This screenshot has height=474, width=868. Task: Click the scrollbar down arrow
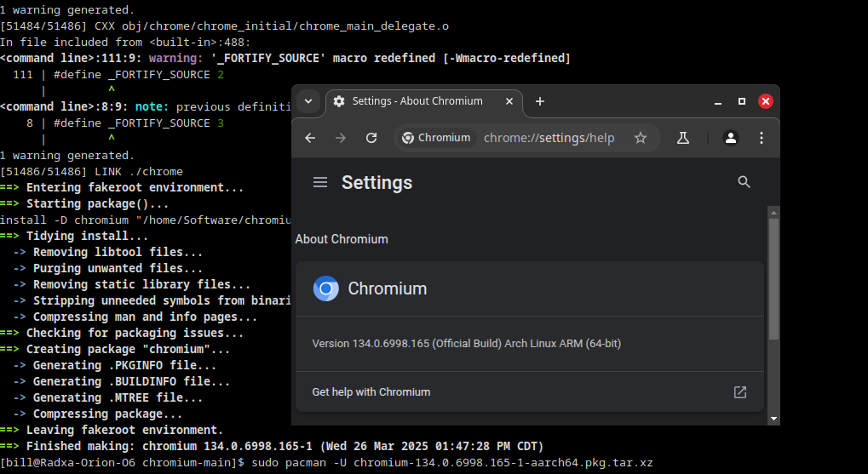774,419
